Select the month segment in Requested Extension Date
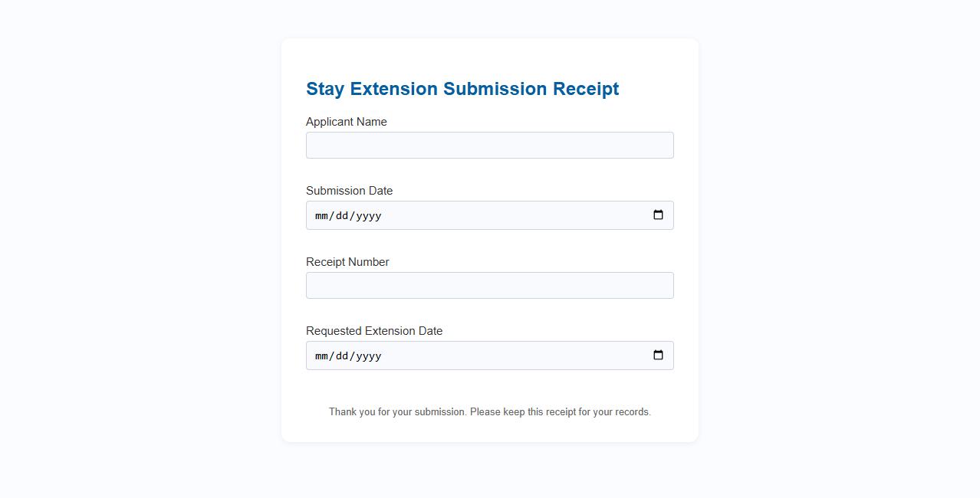 pos(322,356)
